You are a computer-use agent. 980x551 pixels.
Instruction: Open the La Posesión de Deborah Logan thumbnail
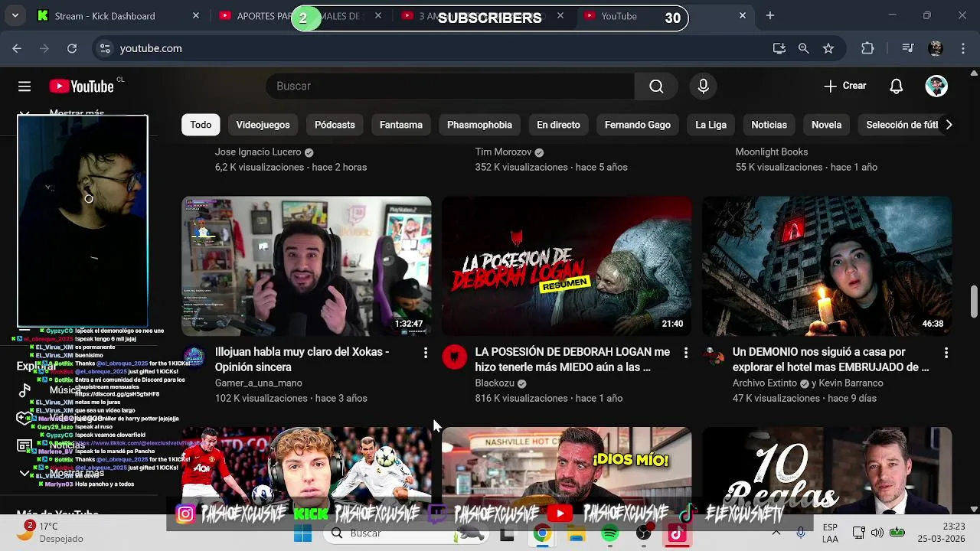pos(567,266)
